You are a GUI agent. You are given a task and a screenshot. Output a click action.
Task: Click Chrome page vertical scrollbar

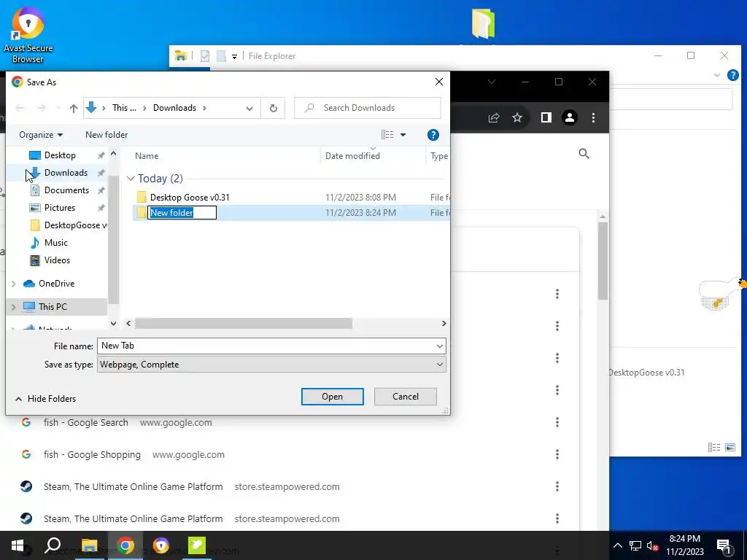[603, 261]
